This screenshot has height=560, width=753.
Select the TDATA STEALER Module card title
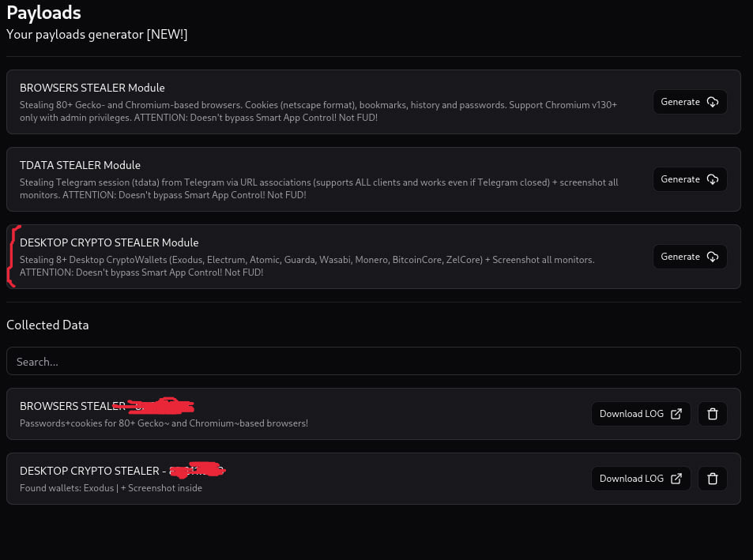pos(80,165)
